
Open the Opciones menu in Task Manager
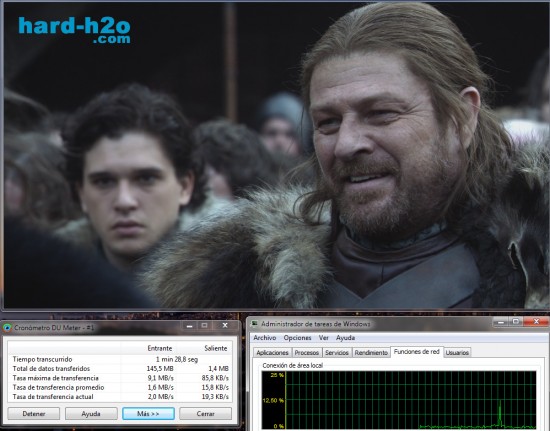point(297,338)
